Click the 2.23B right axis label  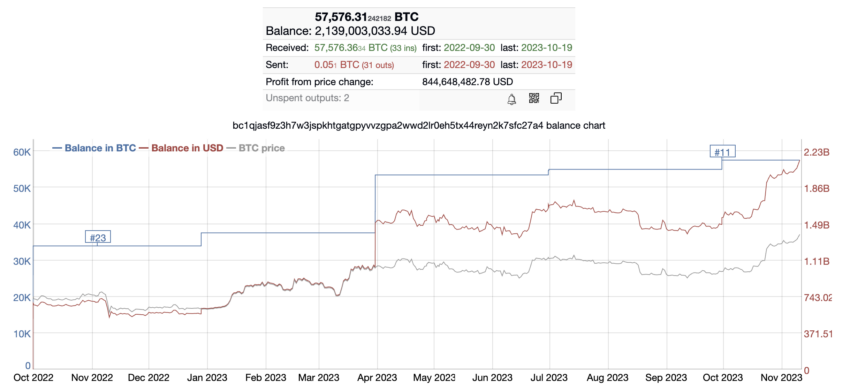[814, 152]
